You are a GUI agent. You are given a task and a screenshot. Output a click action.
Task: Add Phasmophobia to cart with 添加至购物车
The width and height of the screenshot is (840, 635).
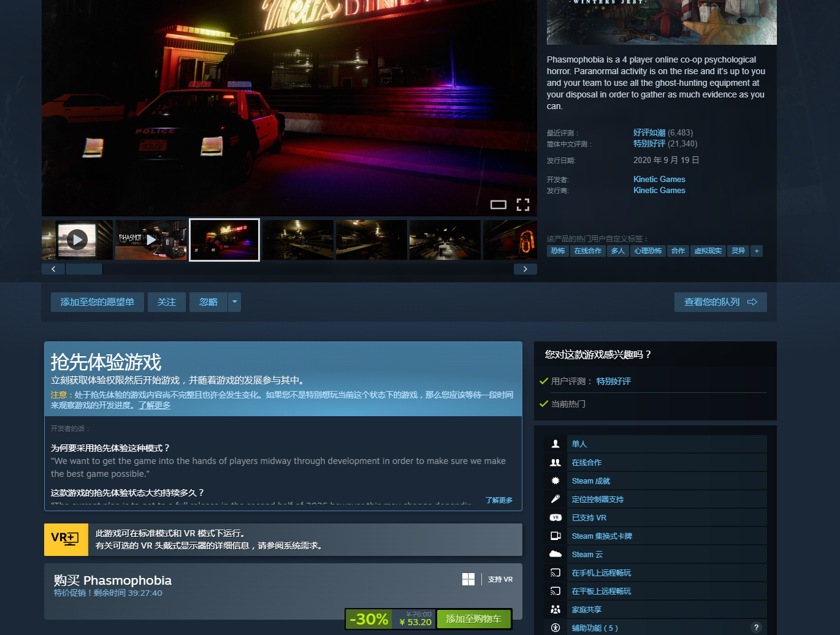pyautogui.click(x=474, y=619)
